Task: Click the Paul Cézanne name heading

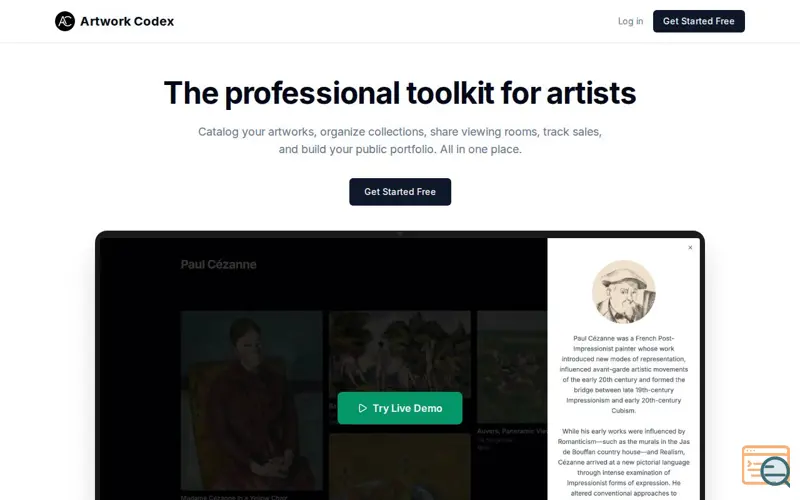Action: pos(218,264)
